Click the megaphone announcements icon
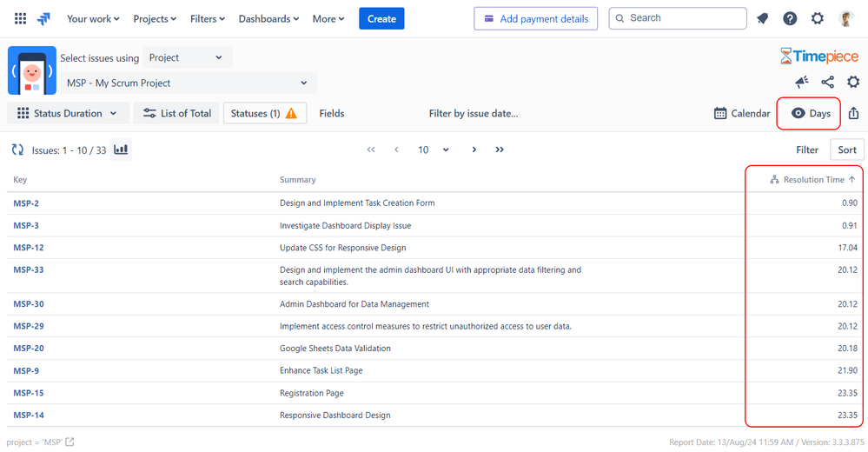Image resolution: width=868 pixels, height=452 pixels. 802,83
